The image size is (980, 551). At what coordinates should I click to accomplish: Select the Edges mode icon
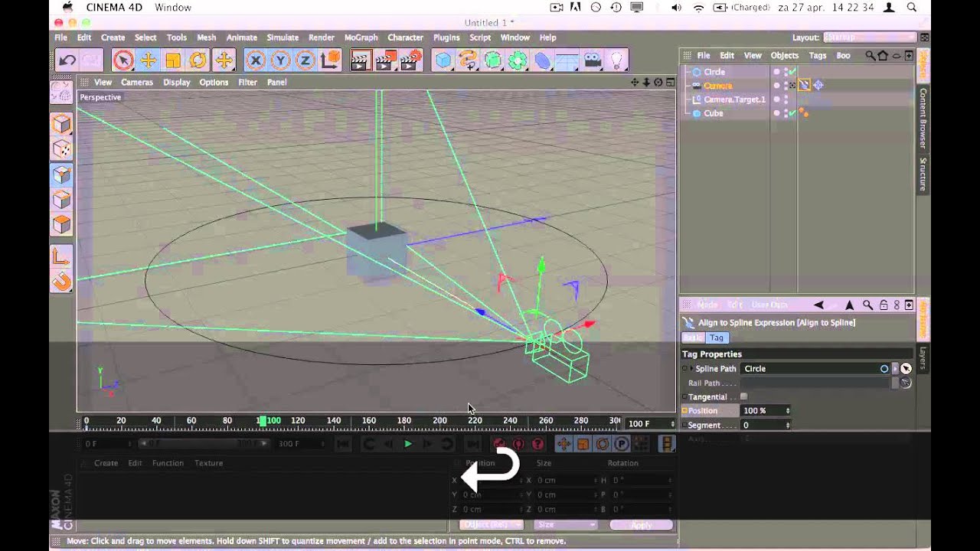pos(61,200)
